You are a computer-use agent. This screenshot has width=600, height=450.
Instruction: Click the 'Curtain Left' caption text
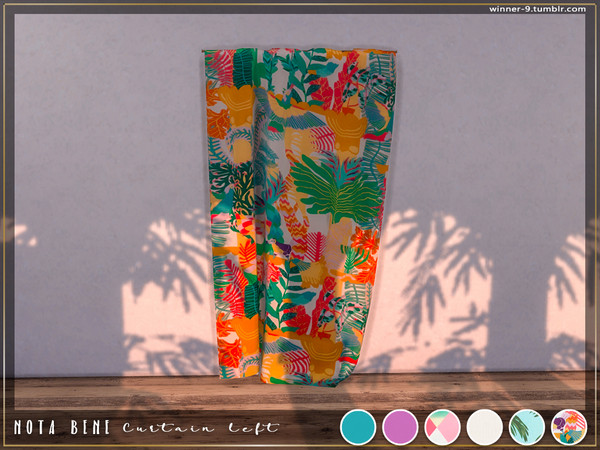pyautogui.click(x=201, y=427)
